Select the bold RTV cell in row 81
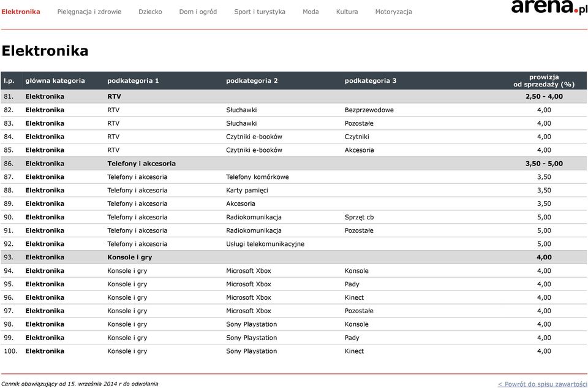Screen dimensions: 588x388 114,96
